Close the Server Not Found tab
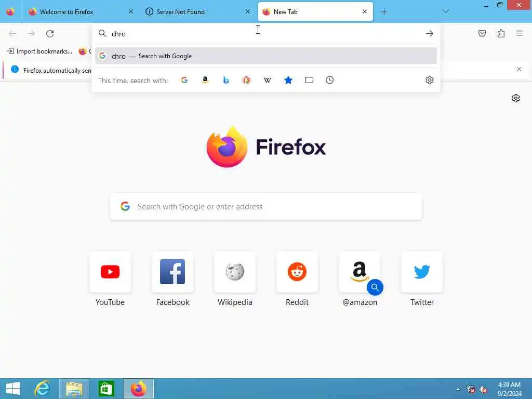 coord(248,11)
